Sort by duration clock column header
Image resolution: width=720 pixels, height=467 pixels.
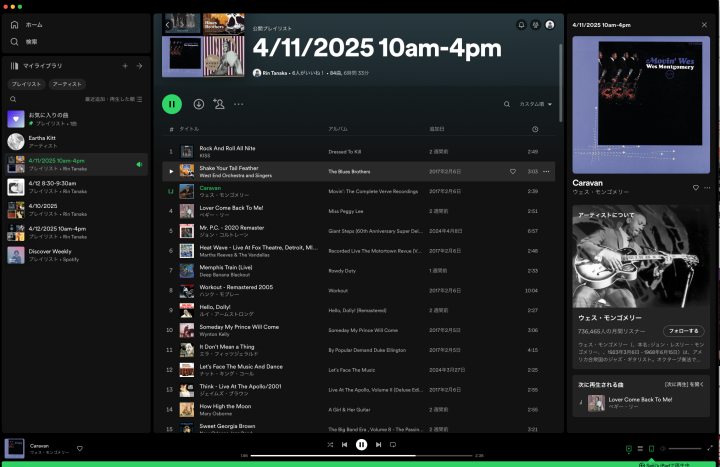coord(535,129)
